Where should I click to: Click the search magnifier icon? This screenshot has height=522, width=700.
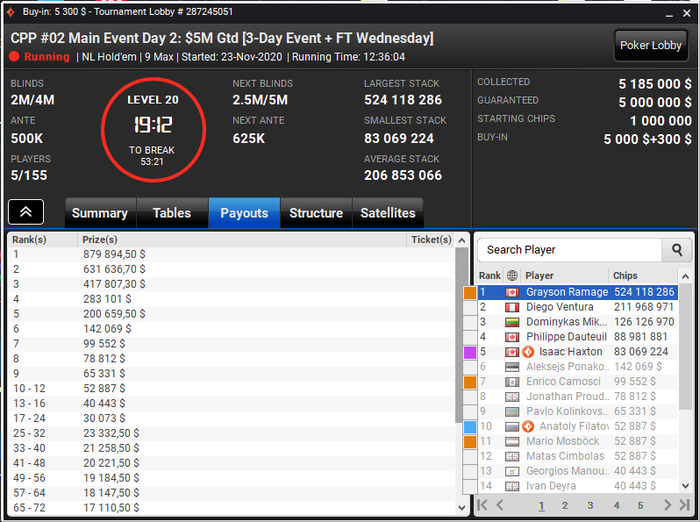click(677, 250)
